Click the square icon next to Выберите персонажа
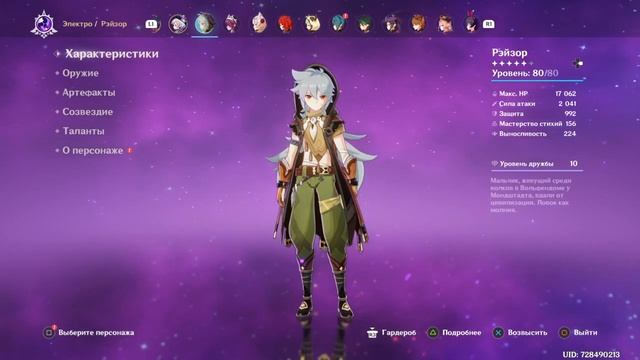The width and height of the screenshot is (640, 360). pyautogui.click(x=49, y=333)
